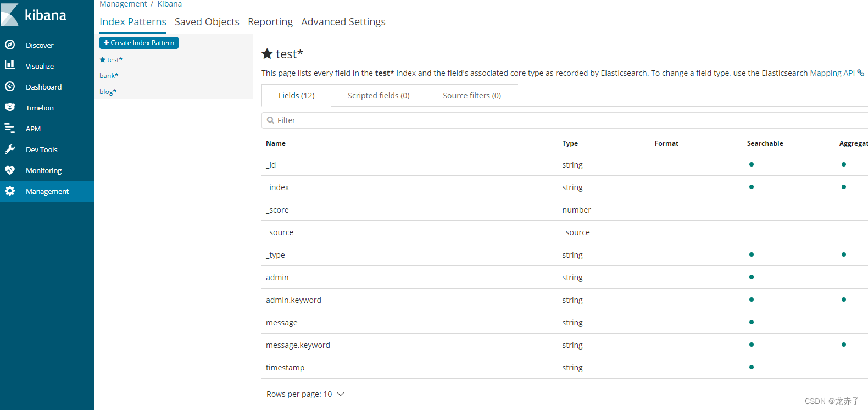The height and width of the screenshot is (410, 868).
Task: Click the star icon next to test* heading
Action: [267, 53]
